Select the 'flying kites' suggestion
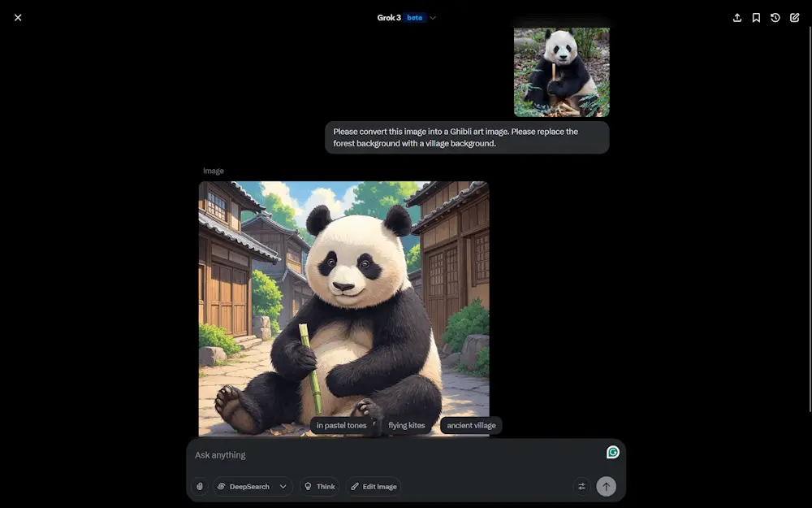This screenshot has width=812, height=508. [x=407, y=426]
